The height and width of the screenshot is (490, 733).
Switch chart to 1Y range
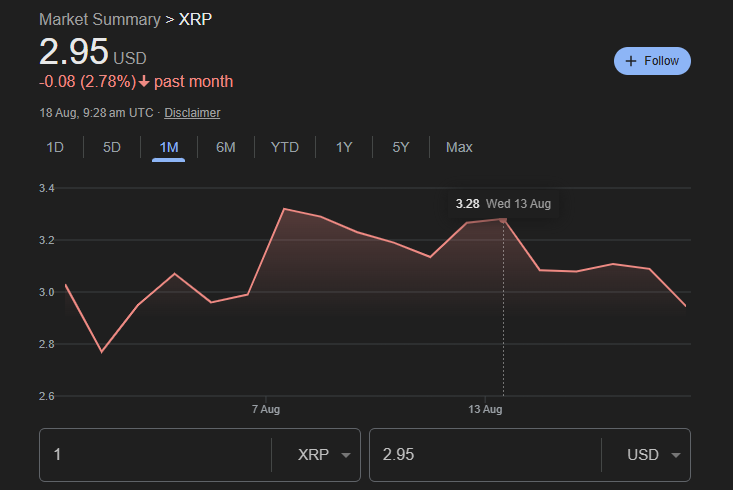tap(344, 147)
